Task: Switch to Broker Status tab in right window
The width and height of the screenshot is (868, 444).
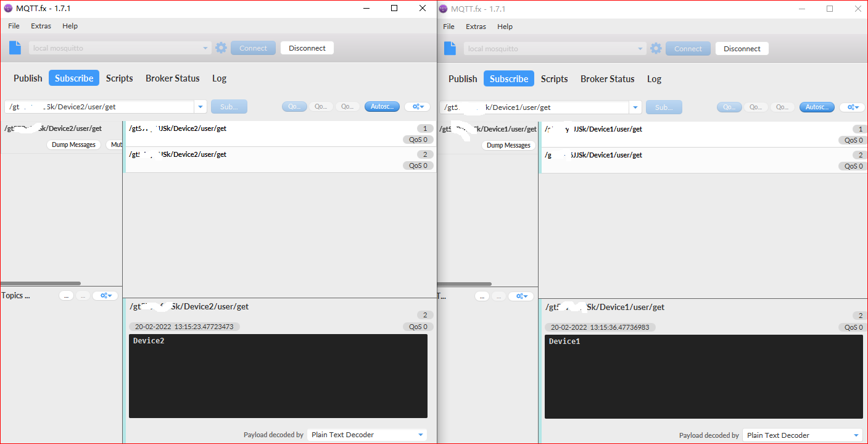Action: [x=608, y=79]
